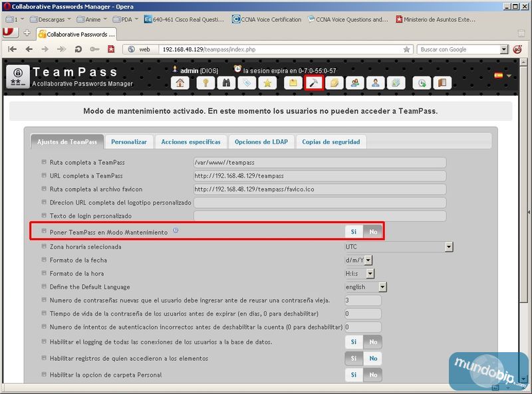The image size is (532, 394).
Task: Click the tag icon in TeamPass toolbar
Action: tap(247, 83)
